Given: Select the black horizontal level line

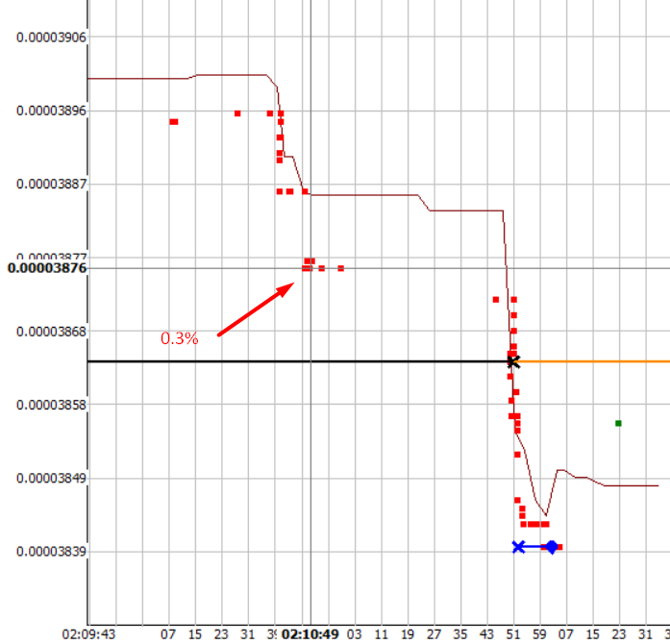Looking at the screenshot, I should (297, 361).
